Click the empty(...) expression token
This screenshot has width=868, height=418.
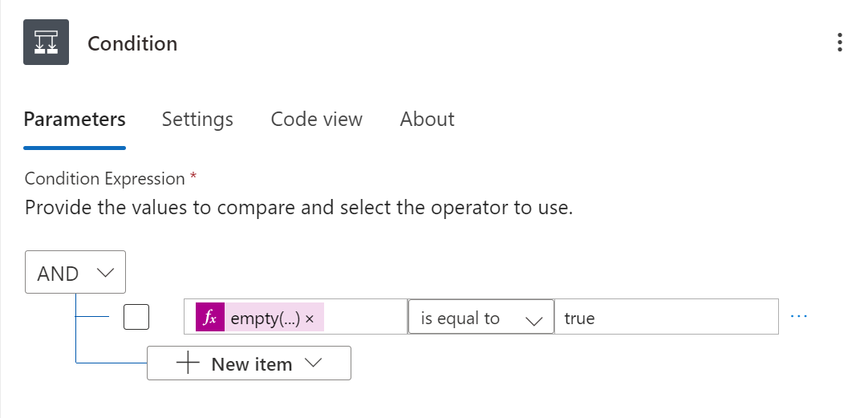pyautogui.click(x=265, y=319)
